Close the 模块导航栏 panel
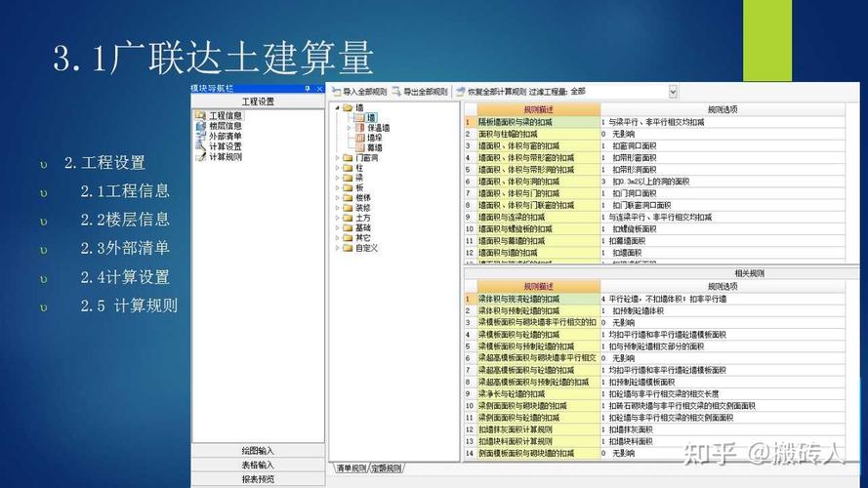The height and width of the screenshot is (488, 868). coord(319,89)
